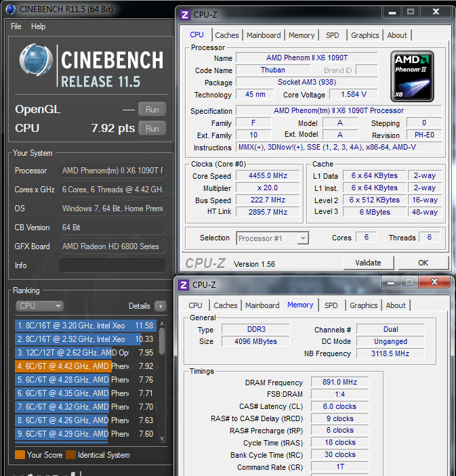The height and width of the screenshot is (476, 456).
Task: Open Mainboard tab in lower CPU-Z window
Action: (x=262, y=305)
